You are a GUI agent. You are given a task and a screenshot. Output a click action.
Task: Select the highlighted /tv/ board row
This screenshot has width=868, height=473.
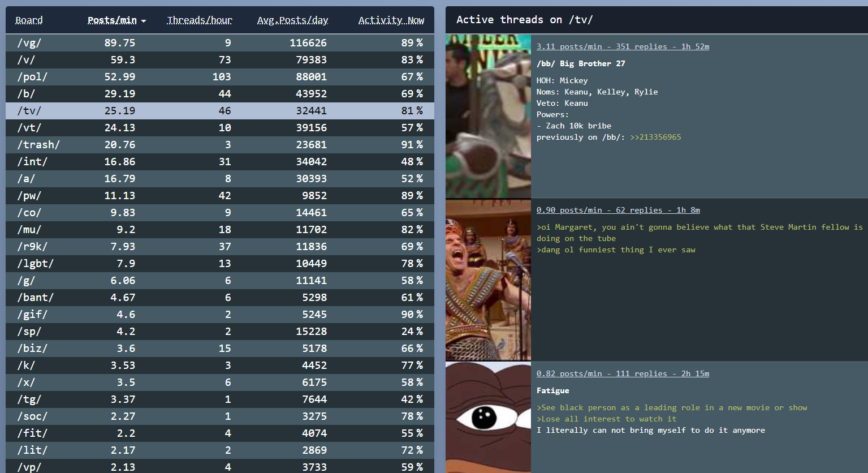point(220,111)
